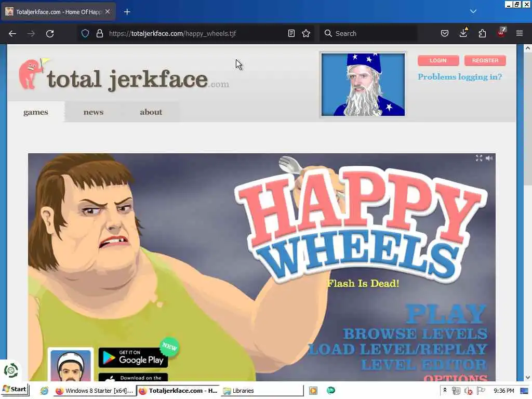Open the Firefox hamburger menu
This screenshot has height=399, width=532.
[x=519, y=33]
